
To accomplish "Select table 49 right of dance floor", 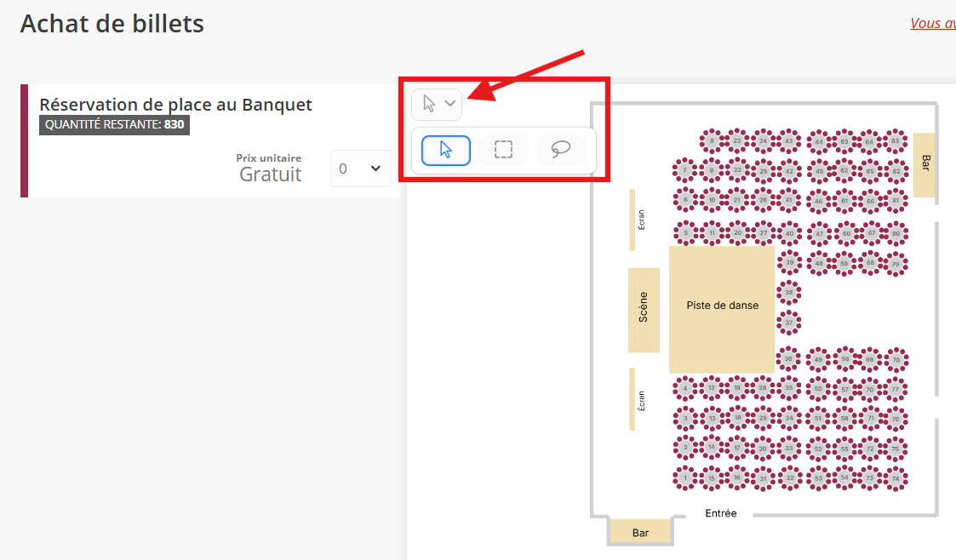I will (817, 359).
